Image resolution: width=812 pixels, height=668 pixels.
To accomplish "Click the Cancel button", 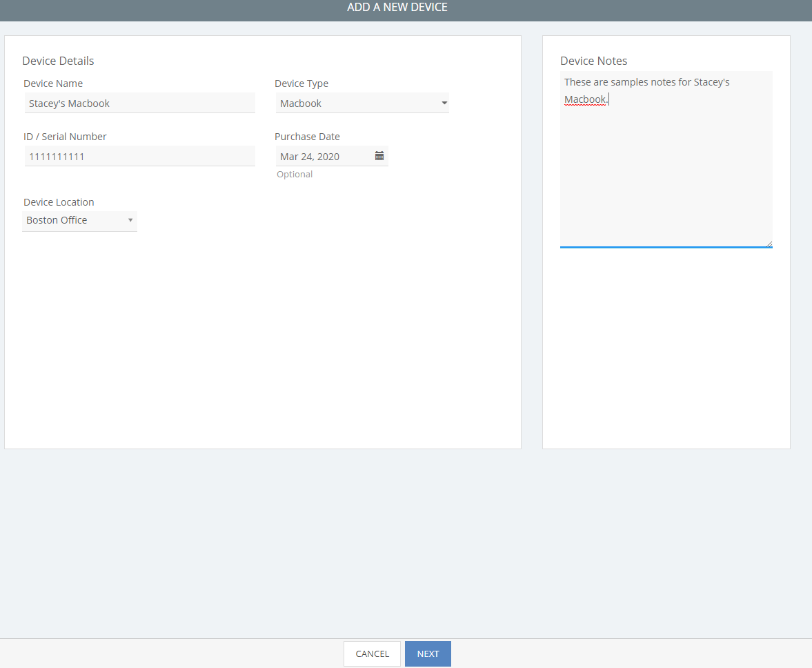I will 372,654.
